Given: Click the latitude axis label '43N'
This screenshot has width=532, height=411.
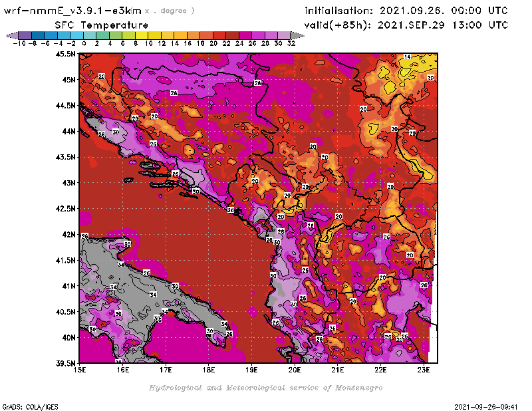Looking at the screenshot, I should click(68, 183).
